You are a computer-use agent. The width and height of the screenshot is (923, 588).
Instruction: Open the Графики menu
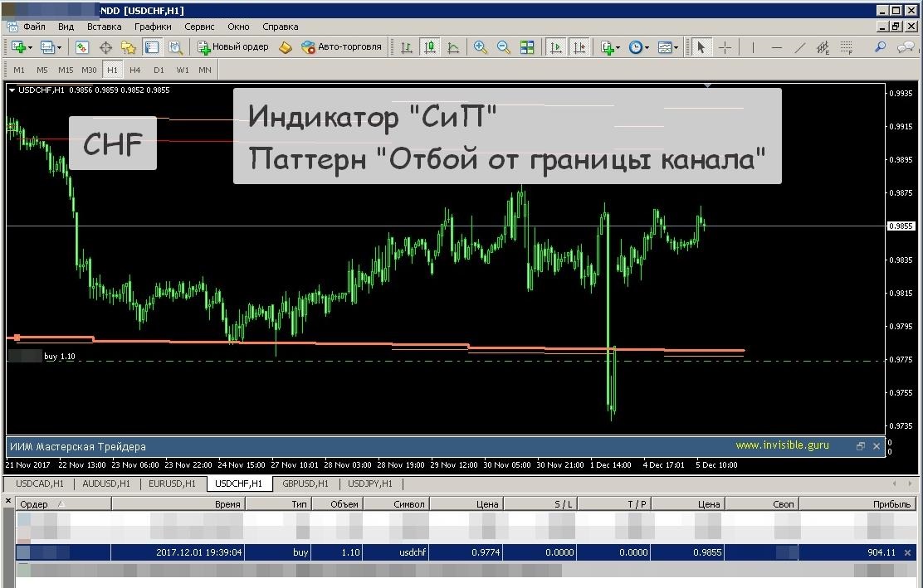(153, 27)
